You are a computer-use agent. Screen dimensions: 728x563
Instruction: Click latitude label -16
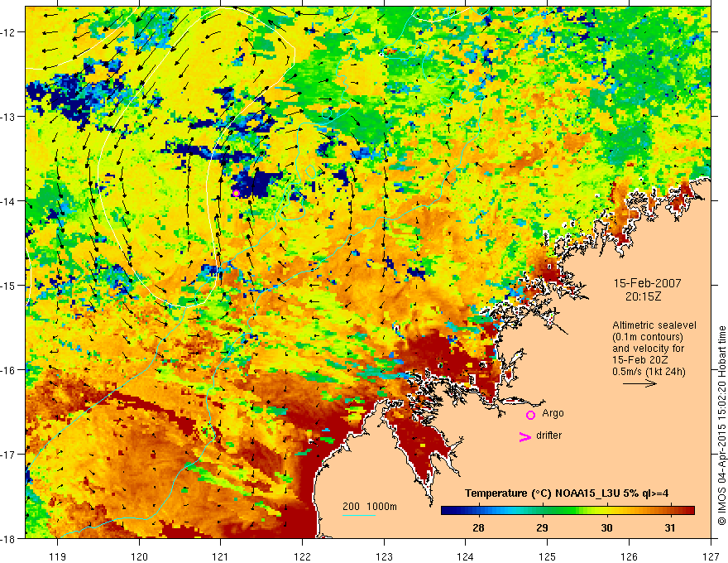tap(9, 370)
